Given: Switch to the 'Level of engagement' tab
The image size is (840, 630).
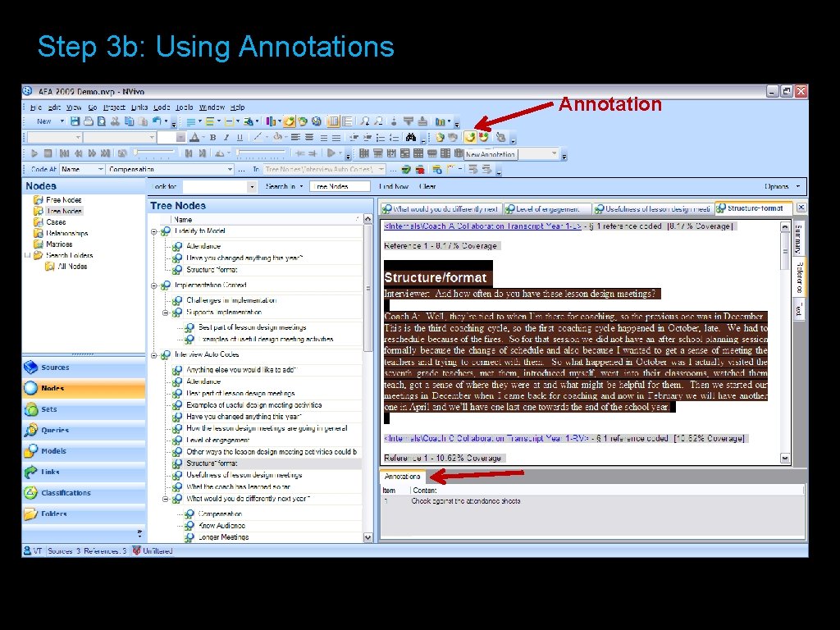Looking at the screenshot, I should click(x=547, y=209).
